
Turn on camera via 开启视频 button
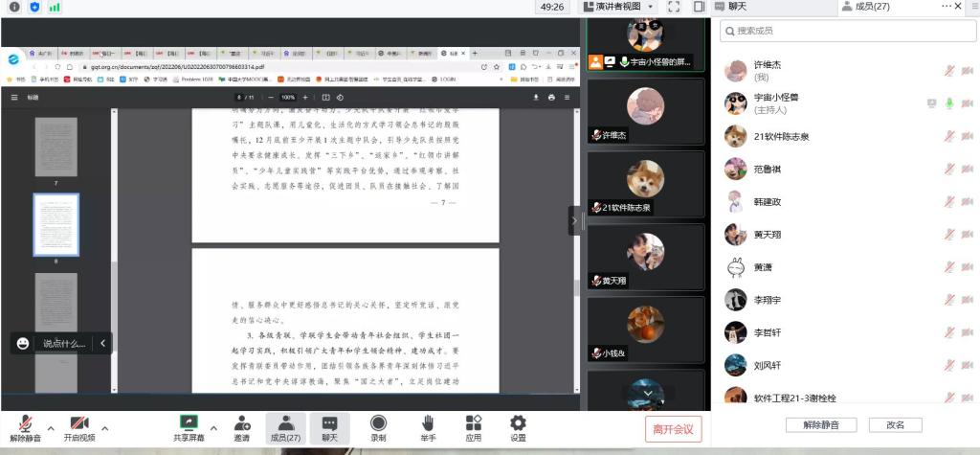pos(79,429)
